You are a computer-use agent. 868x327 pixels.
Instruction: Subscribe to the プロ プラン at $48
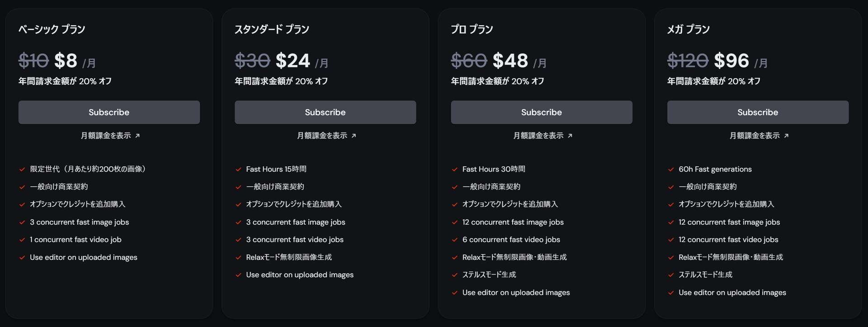point(542,112)
